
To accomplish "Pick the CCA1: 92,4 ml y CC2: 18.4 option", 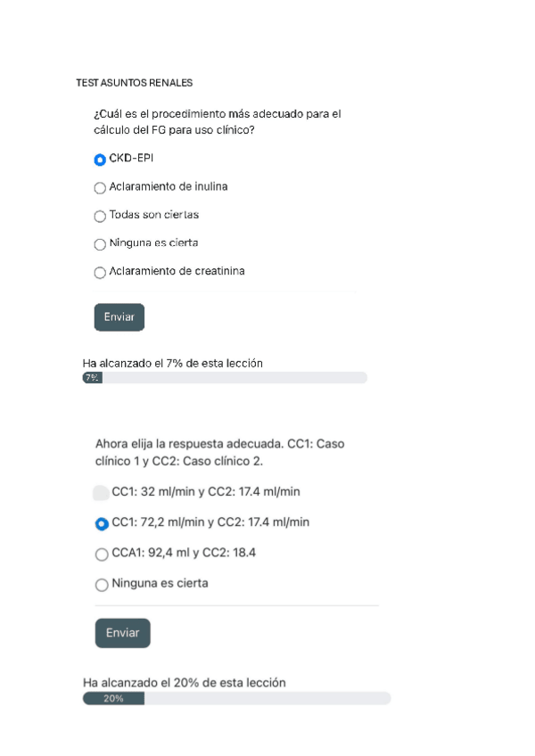I will (x=102, y=554).
